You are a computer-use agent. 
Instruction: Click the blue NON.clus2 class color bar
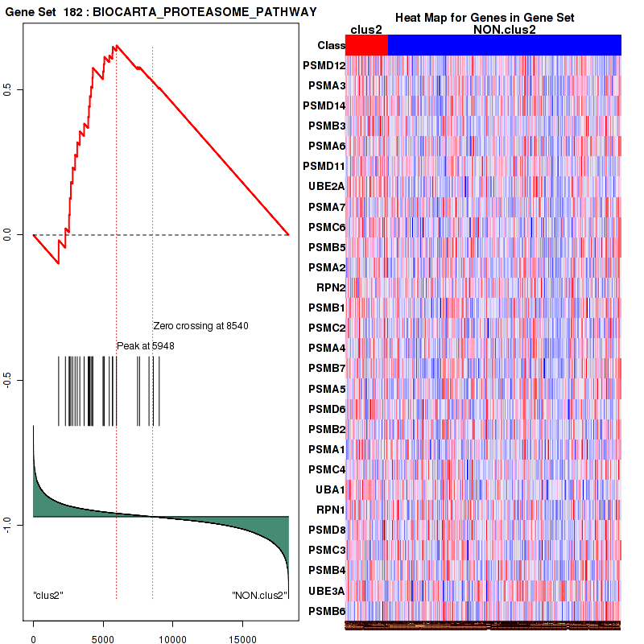click(504, 46)
